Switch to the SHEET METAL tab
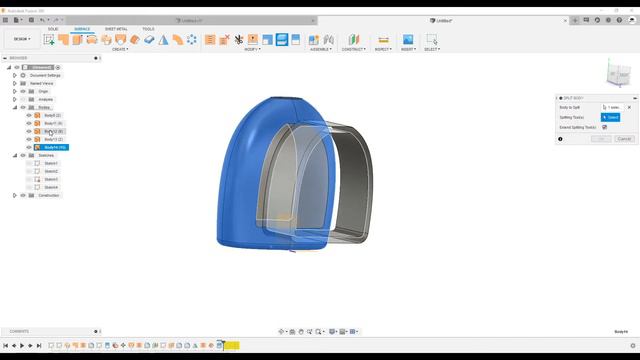Image resolution: width=640 pixels, height=360 pixels. (x=116, y=29)
